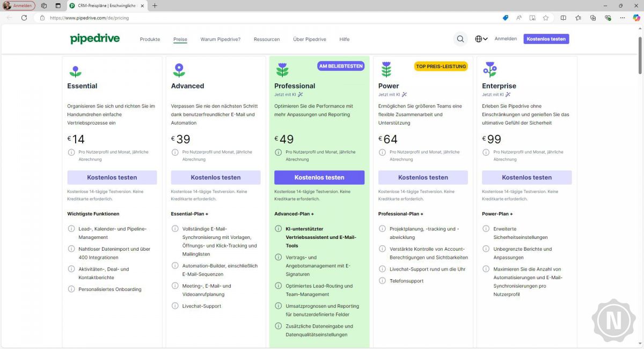The image size is (644, 349).
Task: Click info icon for Umsatzprognosen und Reporting
Action: pos(278,306)
